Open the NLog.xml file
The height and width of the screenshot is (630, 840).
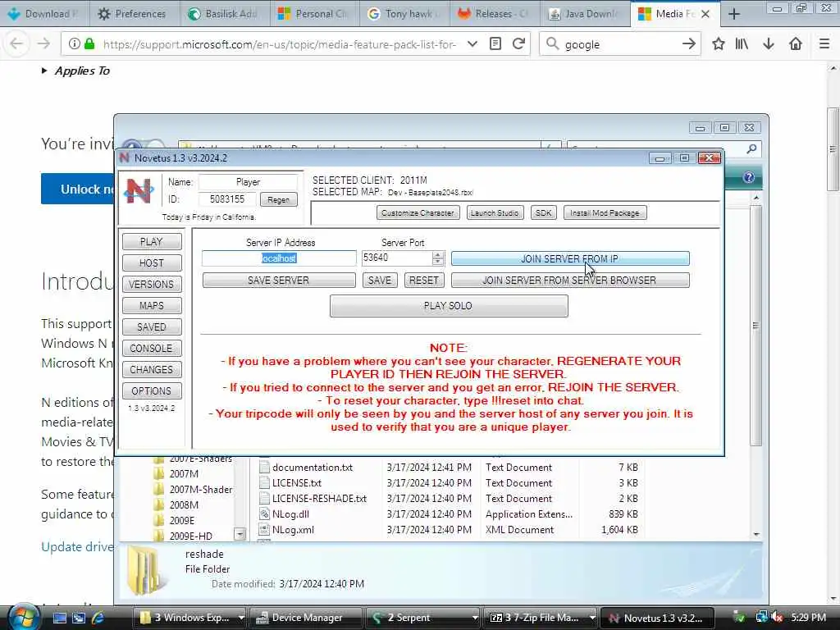coord(293,530)
